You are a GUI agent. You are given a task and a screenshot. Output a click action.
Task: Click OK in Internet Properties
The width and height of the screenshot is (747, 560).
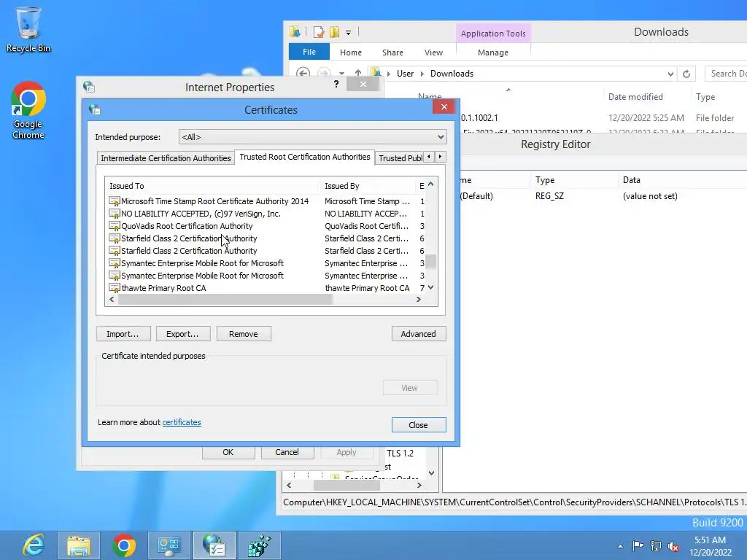coord(228,452)
